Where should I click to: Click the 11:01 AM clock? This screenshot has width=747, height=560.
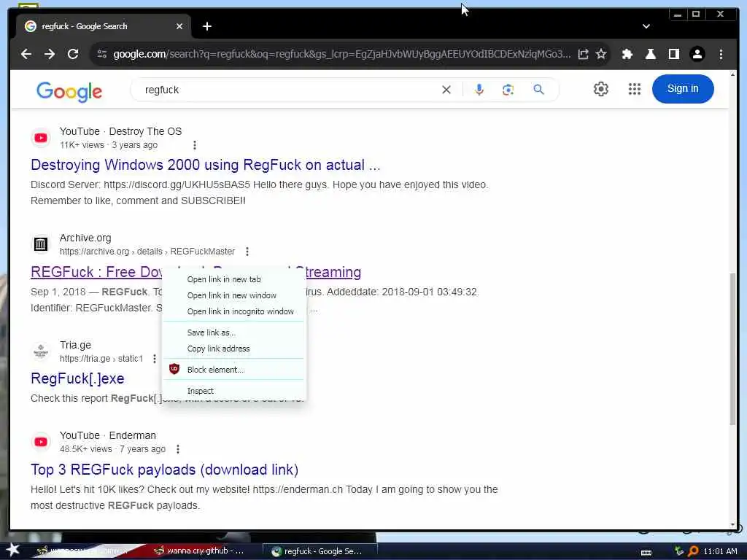pyautogui.click(x=720, y=551)
